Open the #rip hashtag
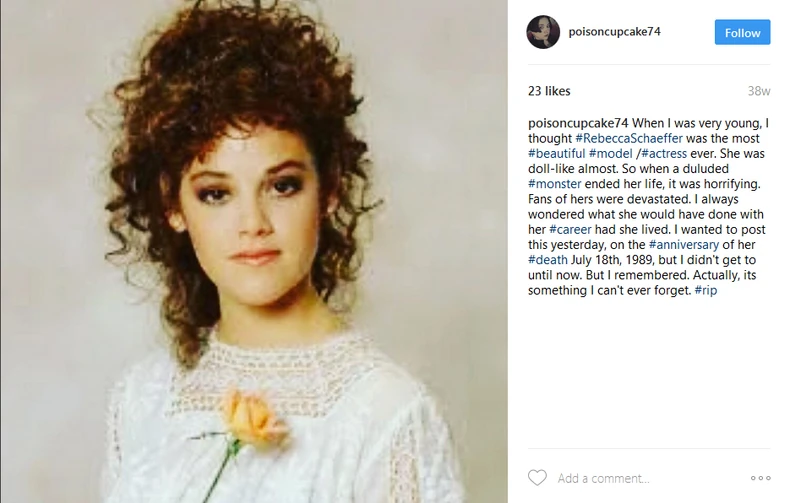 (705, 290)
